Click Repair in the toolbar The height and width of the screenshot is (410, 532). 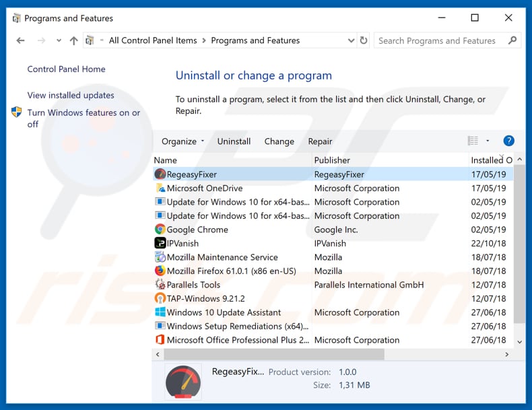[x=320, y=141]
